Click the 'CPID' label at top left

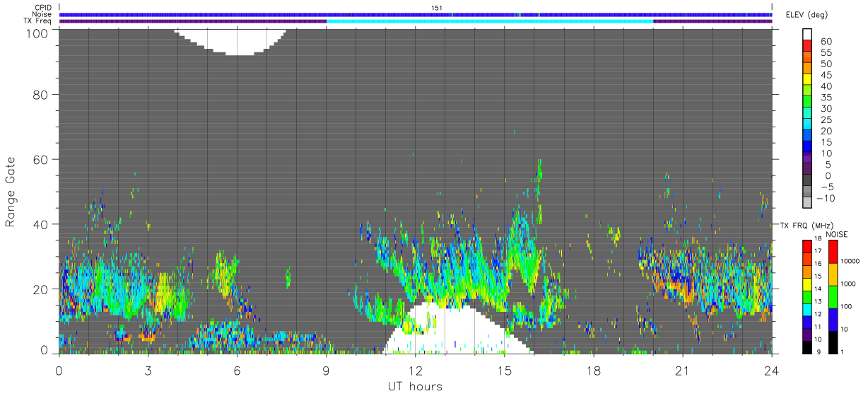44,8
